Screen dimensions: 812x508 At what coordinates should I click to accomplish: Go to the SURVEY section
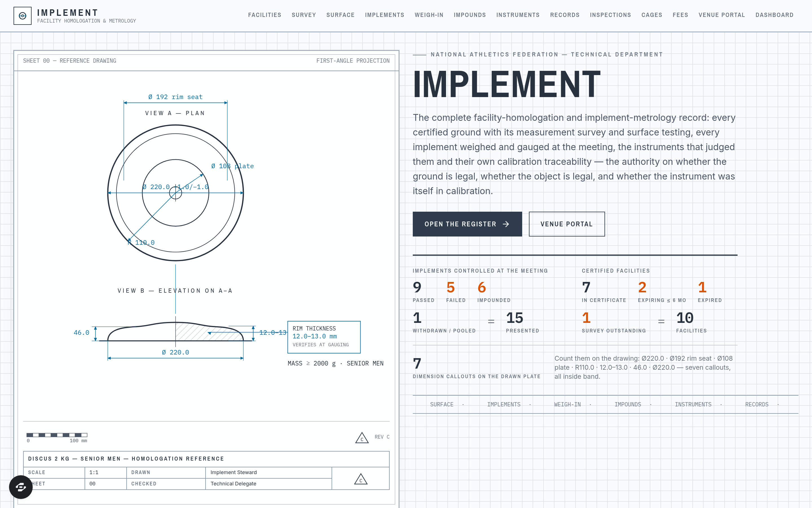point(304,15)
